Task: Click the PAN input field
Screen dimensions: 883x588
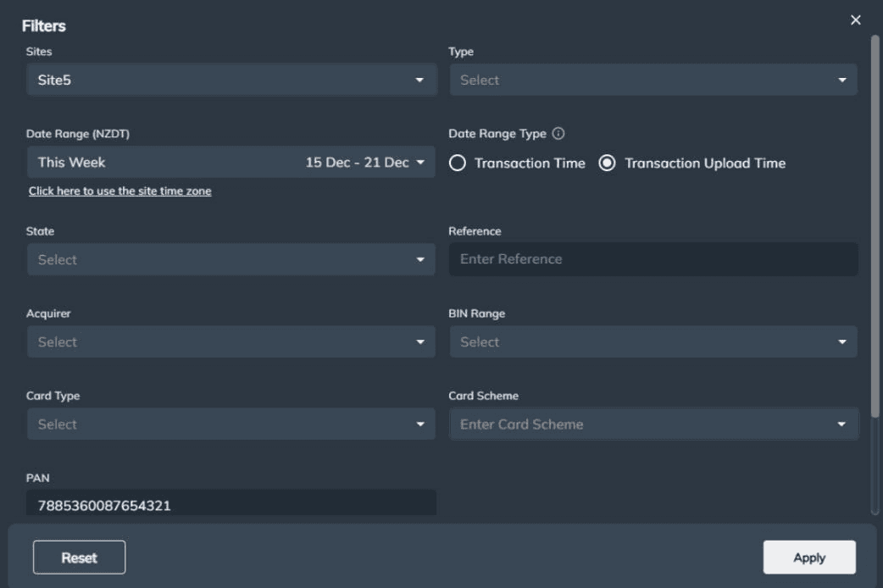Action: click(230, 503)
